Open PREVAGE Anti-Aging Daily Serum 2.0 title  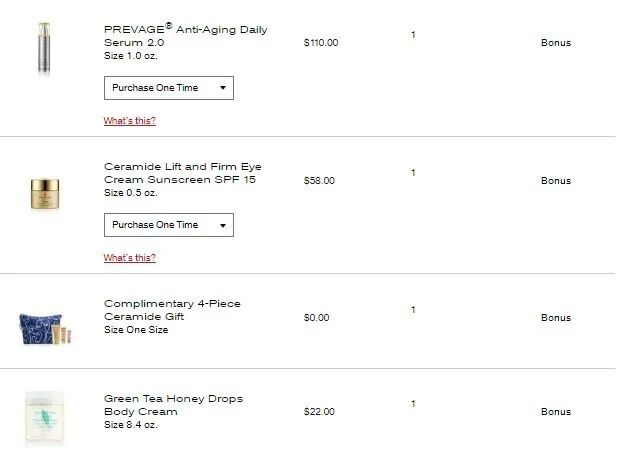click(185, 36)
